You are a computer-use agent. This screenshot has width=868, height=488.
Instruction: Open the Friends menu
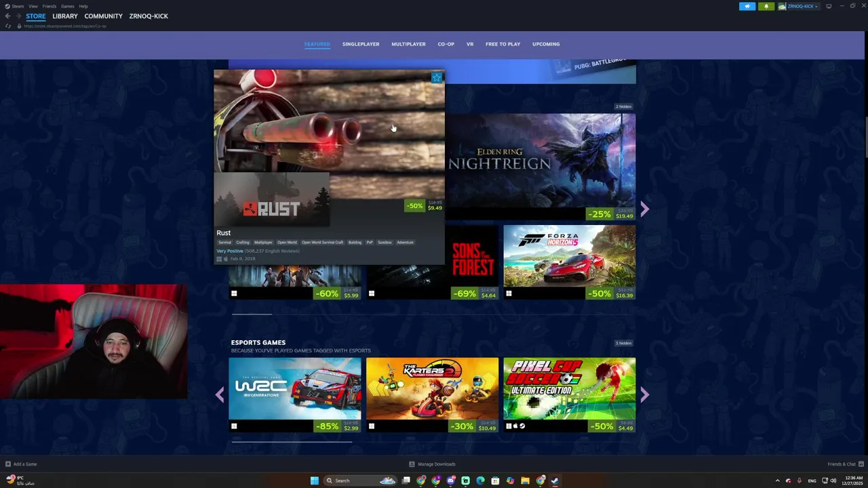point(50,6)
